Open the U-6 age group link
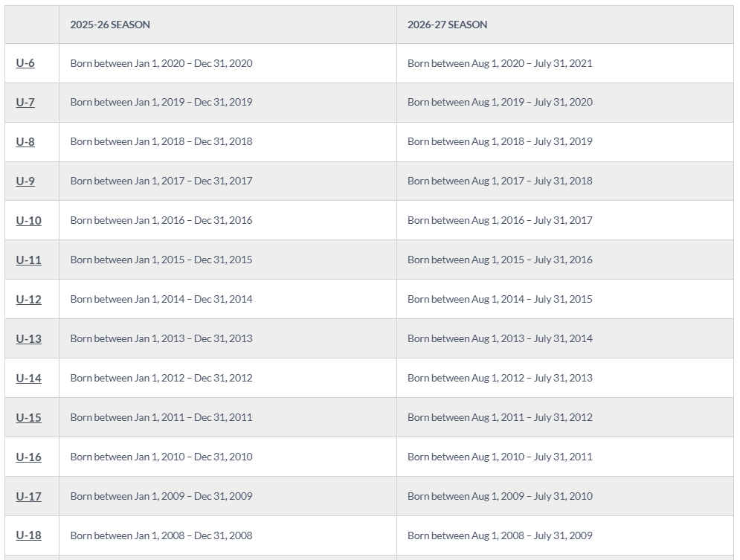This screenshot has height=560, width=740. coord(25,63)
